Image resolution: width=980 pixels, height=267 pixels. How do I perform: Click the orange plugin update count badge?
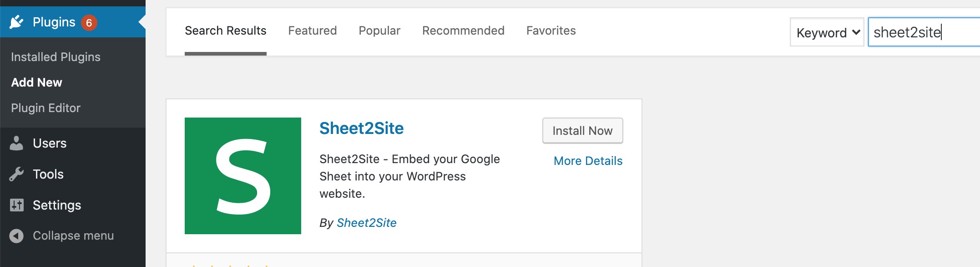click(89, 23)
